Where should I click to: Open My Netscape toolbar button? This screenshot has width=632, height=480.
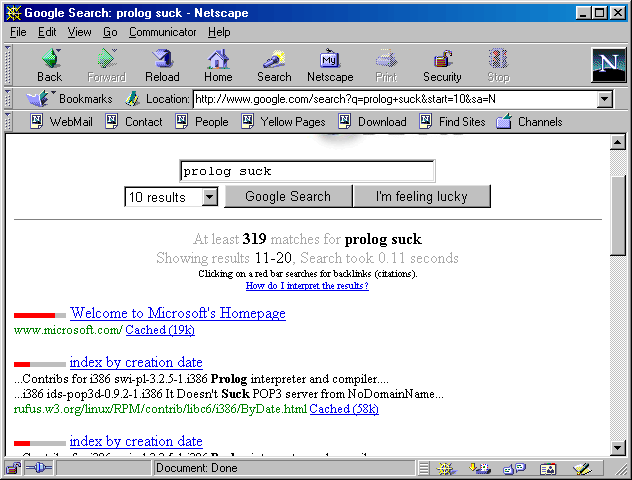[330, 65]
